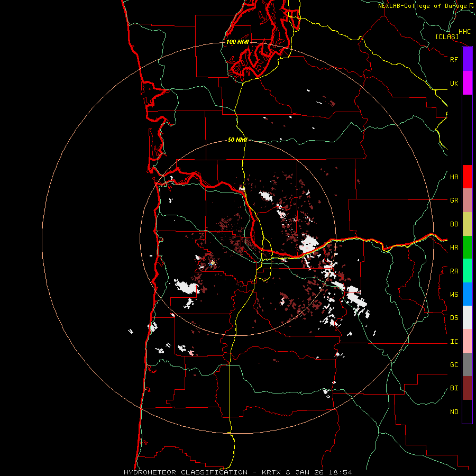Click the RA legend label
The width and height of the screenshot is (476, 476).
pos(454,271)
